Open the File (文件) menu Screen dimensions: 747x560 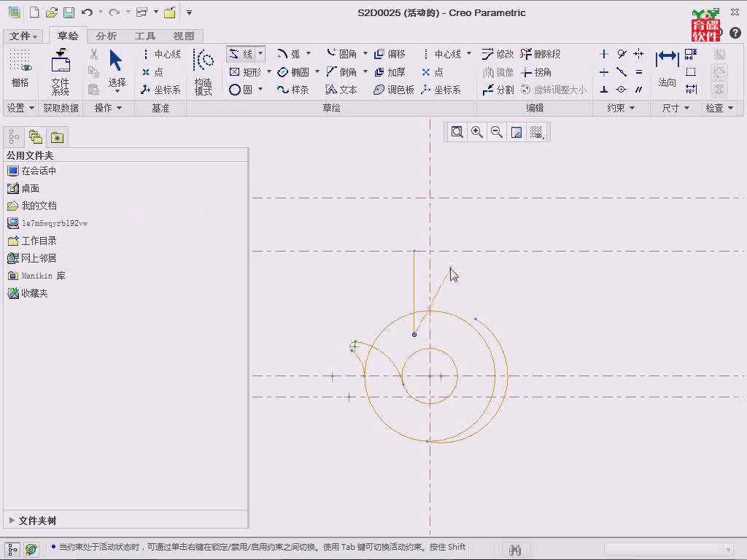(x=23, y=36)
